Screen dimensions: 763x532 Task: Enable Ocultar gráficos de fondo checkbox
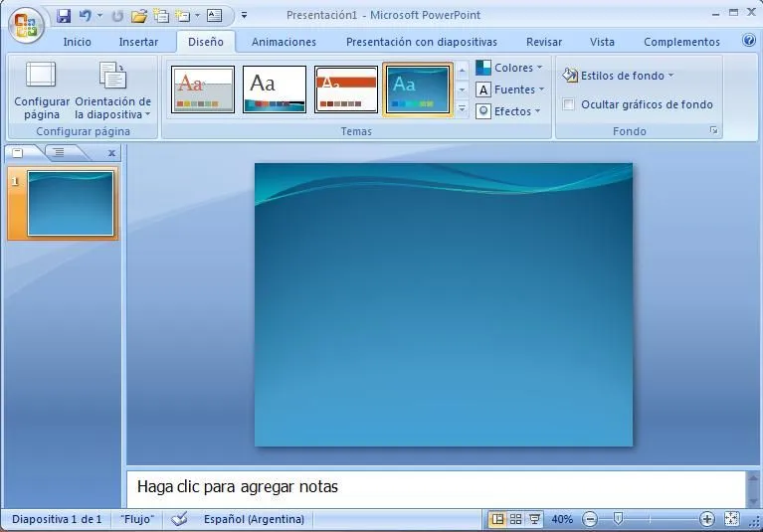(x=568, y=104)
